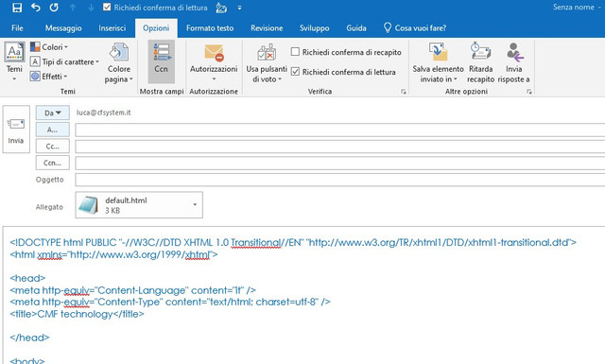Uncheck Richiedi conferma di lettura in ribbon
This screenshot has height=364, width=605.
pos(295,72)
